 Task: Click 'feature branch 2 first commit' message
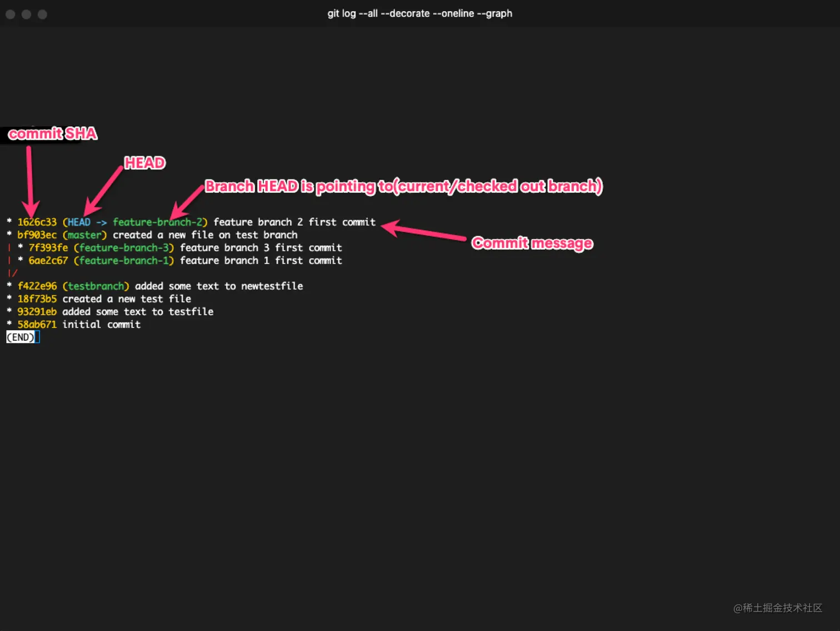pos(294,222)
